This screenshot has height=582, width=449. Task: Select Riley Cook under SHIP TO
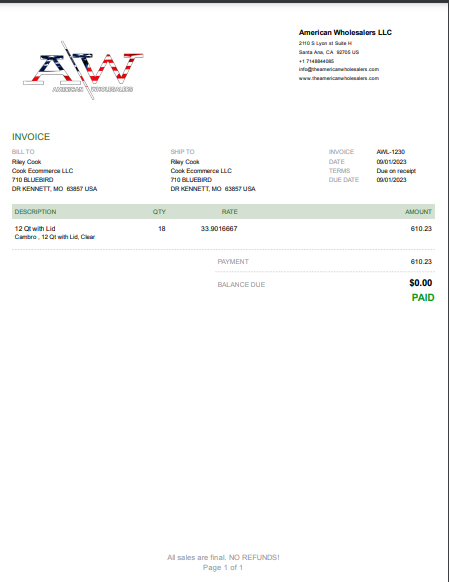pos(185,162)
